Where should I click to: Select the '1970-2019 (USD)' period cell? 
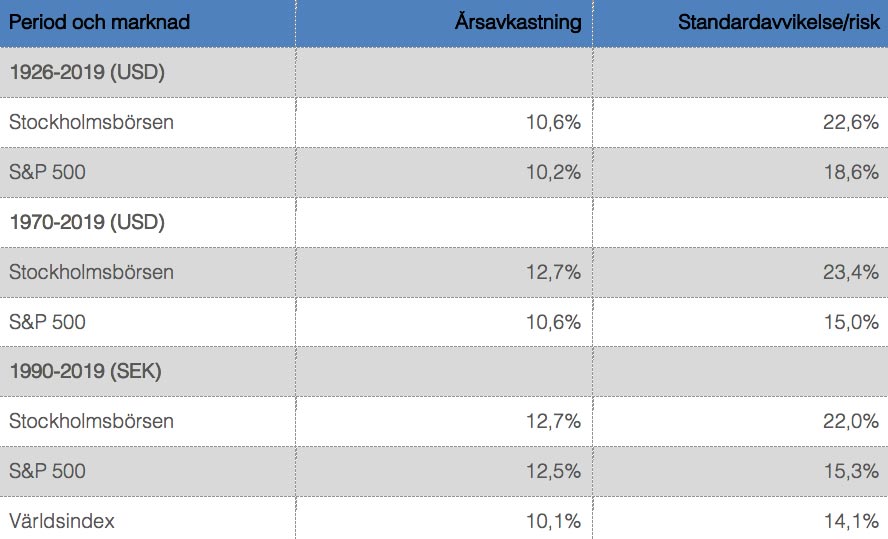[x=147, y=222]
